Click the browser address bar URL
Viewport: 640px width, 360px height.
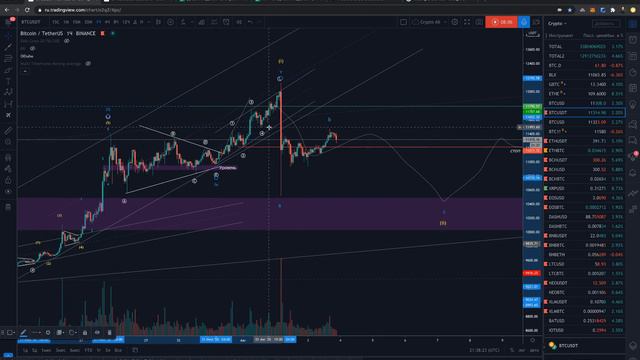click(x=83, y=10)
